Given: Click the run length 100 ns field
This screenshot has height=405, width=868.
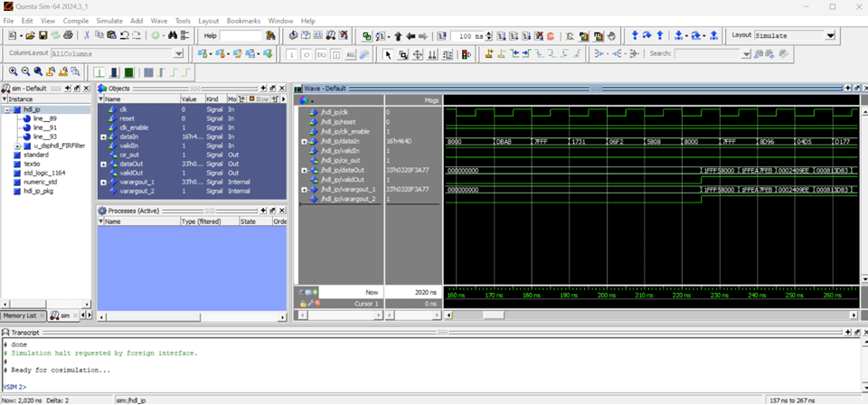Looking at the screenshot, I should pos(469,36).
